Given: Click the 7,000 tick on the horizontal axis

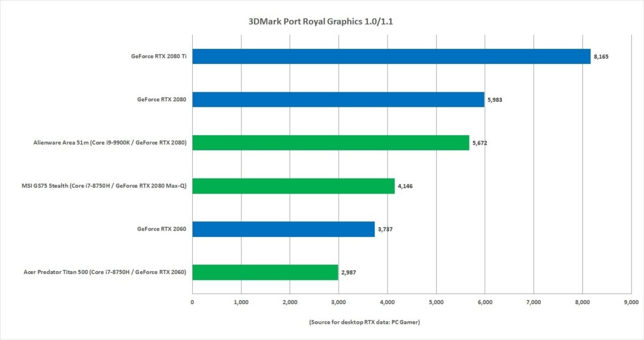Looking at the screenshot, I should pos(534,302).
